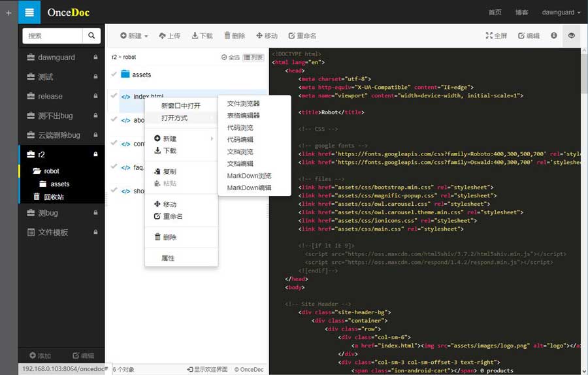The image size is (588, 375).
Task: Choose 新窗口中打开 from context menu
Action: pyautogui.click(x=181, y=106)
